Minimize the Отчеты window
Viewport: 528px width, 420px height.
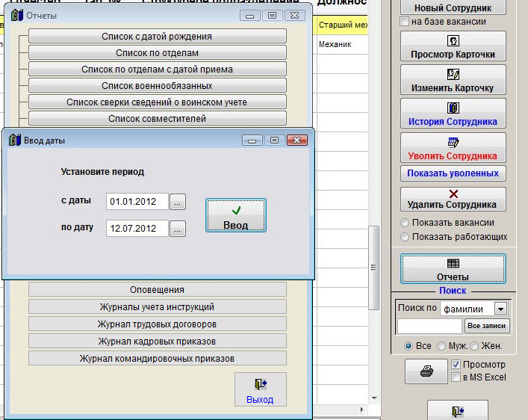[x=250, y=15]
